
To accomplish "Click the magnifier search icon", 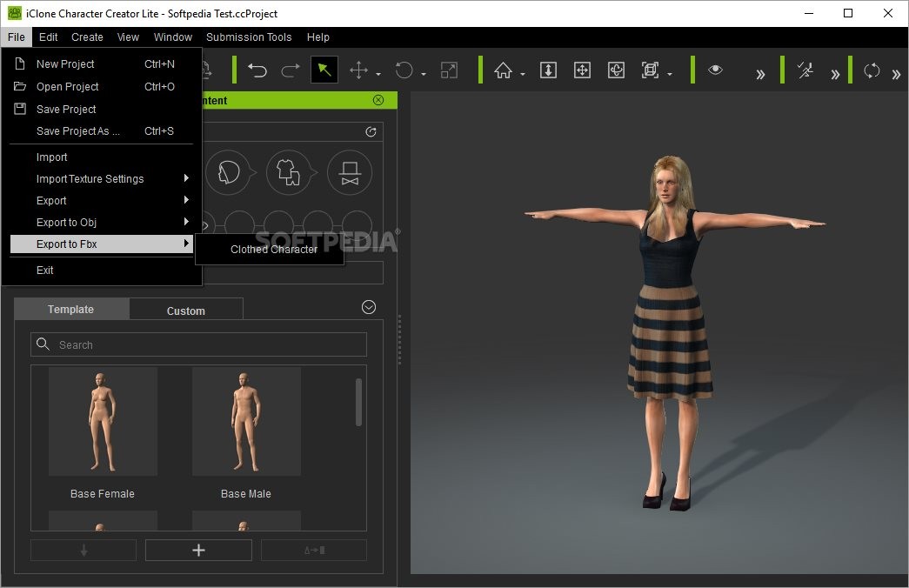I will [43, 344].
